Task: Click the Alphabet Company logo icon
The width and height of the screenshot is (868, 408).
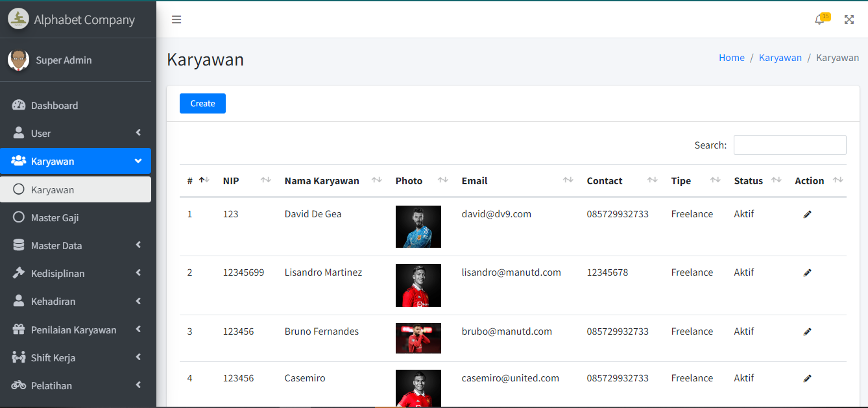Action: [x=18, y=19]
